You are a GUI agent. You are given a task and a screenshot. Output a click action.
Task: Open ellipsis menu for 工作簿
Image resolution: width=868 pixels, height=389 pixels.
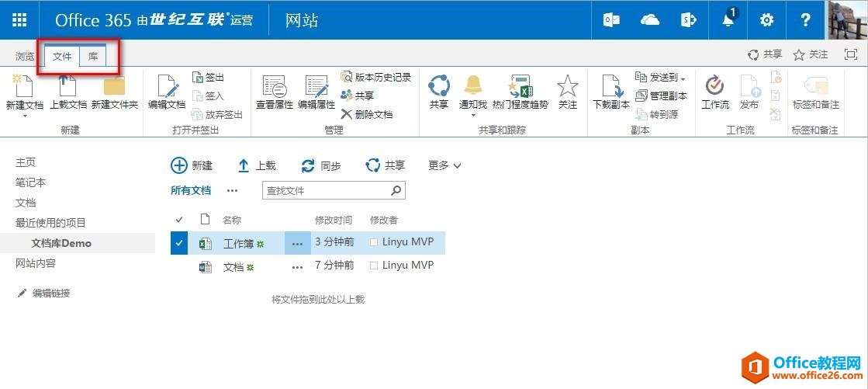coord(297,243)
